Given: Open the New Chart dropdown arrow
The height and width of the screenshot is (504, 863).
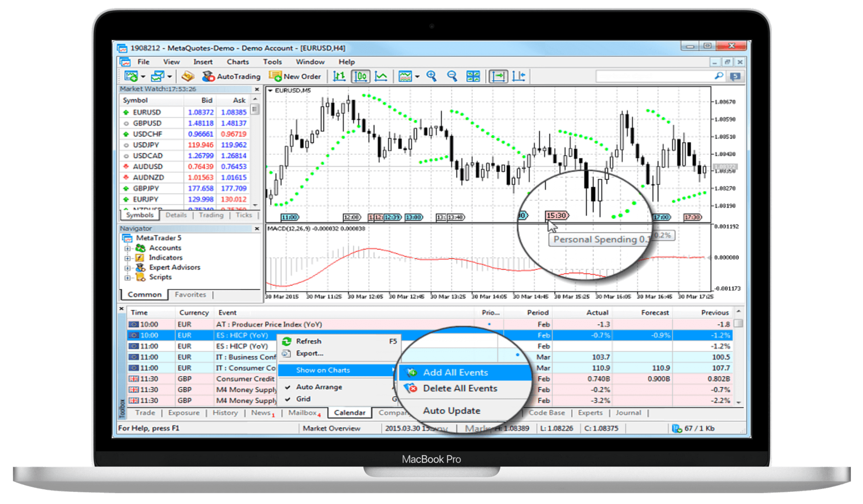Looking at the screenshot, I should (x=143, y=77).
